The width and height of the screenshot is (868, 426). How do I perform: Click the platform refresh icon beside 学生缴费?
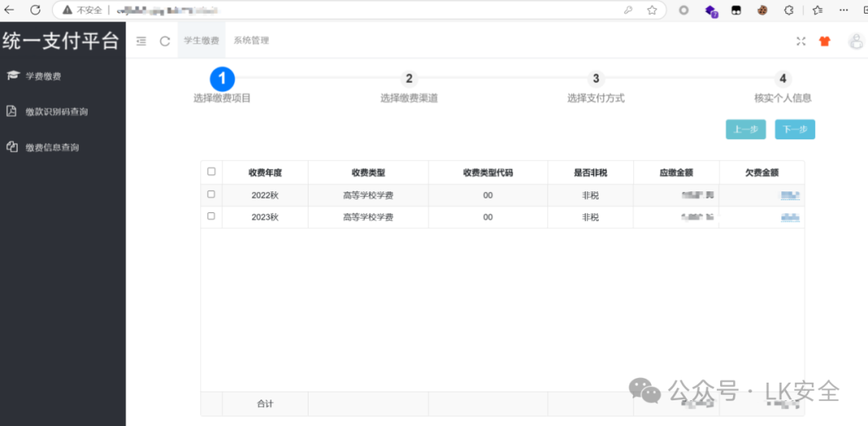coord(165,41)
